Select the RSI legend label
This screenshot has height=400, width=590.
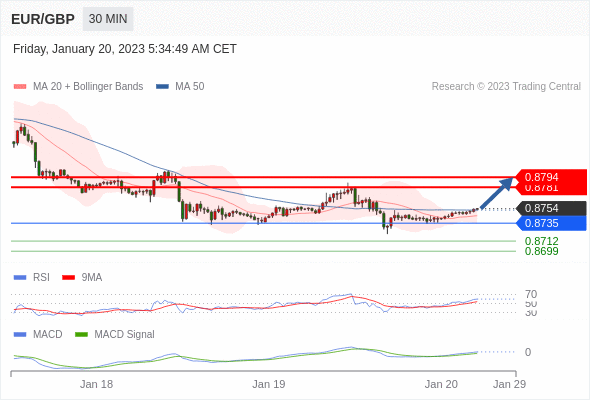click(41, 278)
